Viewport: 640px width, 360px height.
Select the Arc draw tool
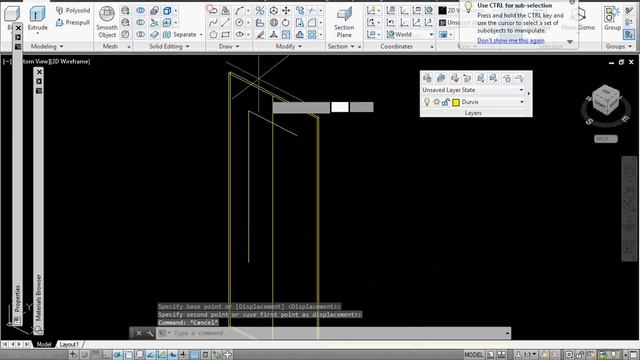point(239,11)
